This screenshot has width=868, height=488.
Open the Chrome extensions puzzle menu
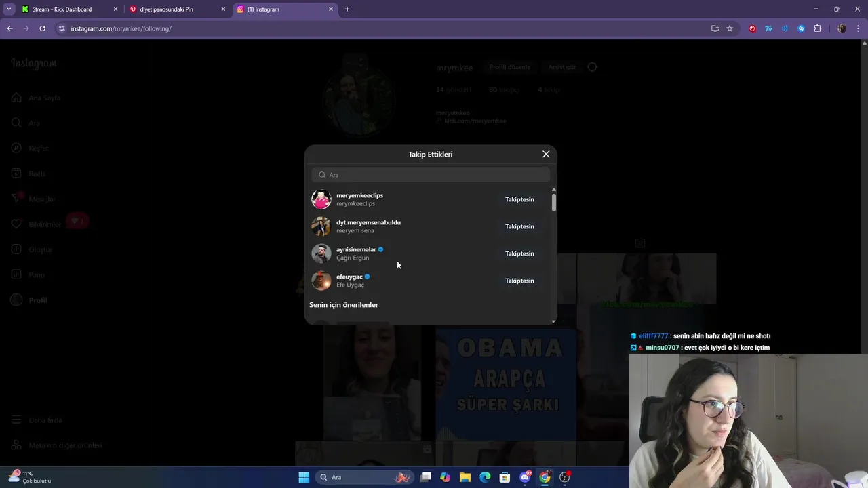click(x=817, y=28)
